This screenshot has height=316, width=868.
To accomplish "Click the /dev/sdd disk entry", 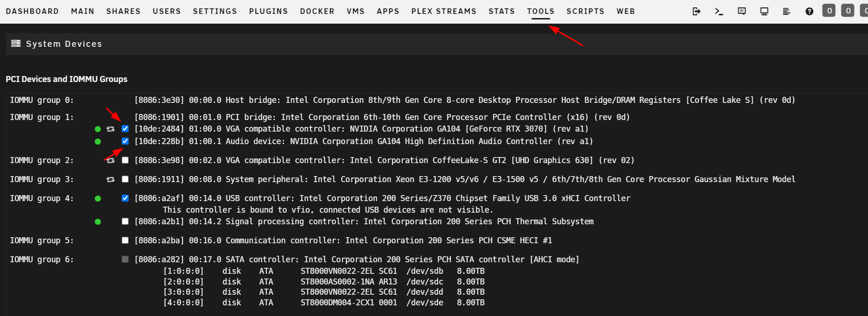I will pyautogui.click(x=324, y=292).
